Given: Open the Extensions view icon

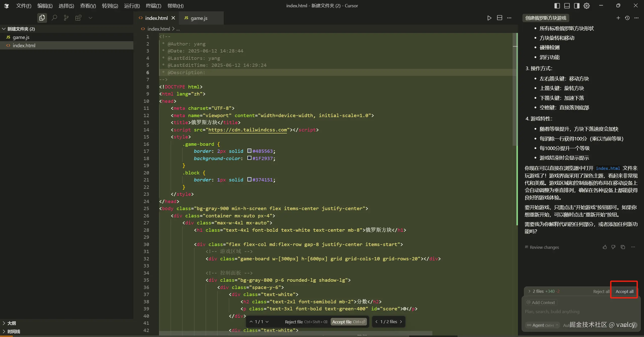Looking at the screenshot, I should 78,18.
